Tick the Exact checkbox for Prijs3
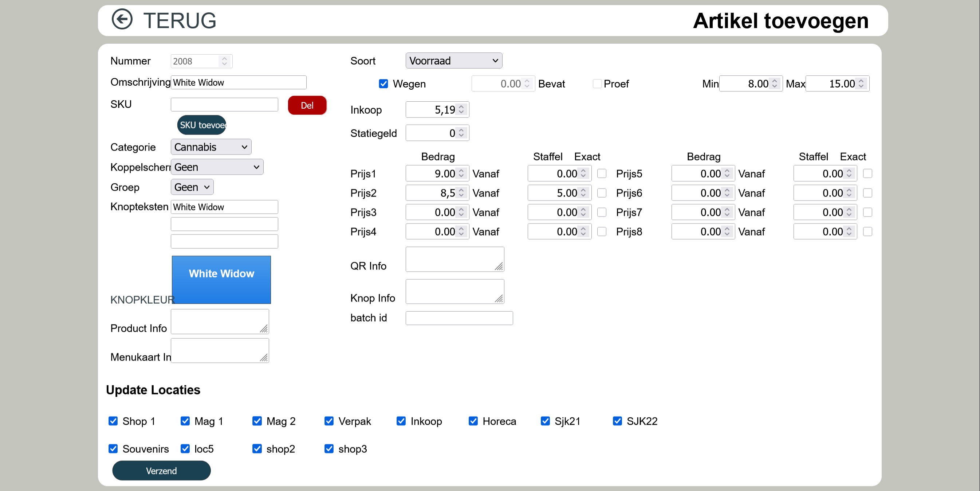 pyautogui.click(x=602, y=212)
